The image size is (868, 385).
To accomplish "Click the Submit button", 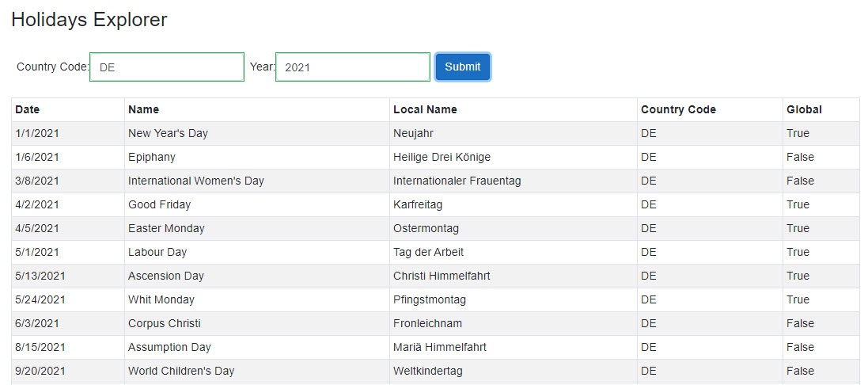I will (462, 67).
